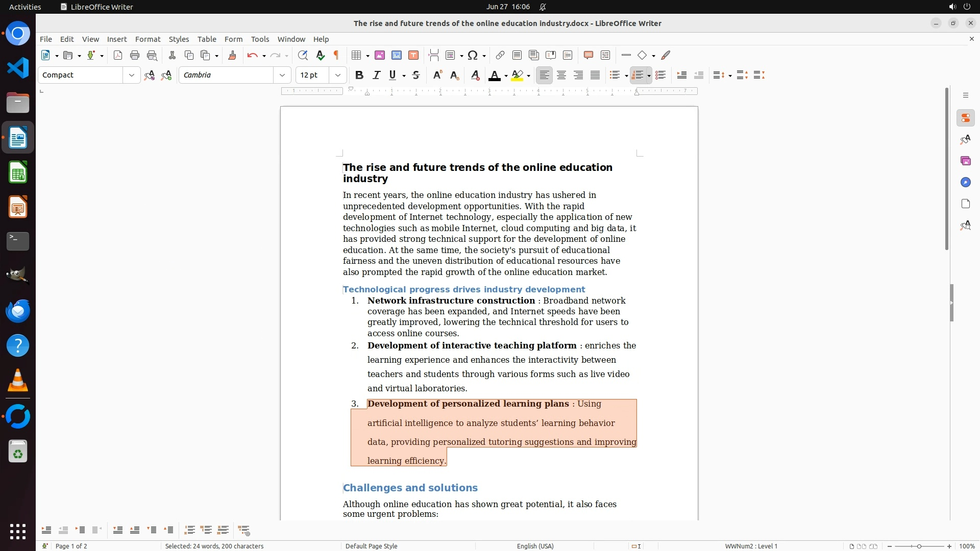980x551 pixels.
Task: Open LibreOffice Calc from the dock
Action: [x=18, y=173]
